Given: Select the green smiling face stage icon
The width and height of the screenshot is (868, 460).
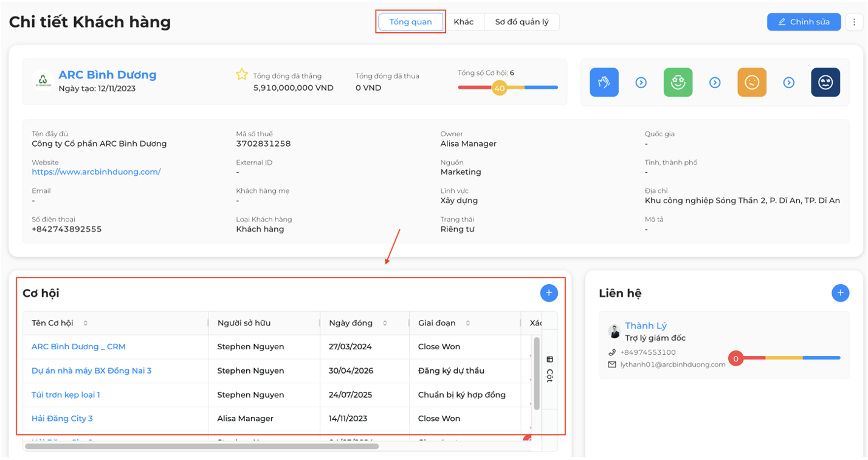Looking at the screenshot, I should [678, 82].
